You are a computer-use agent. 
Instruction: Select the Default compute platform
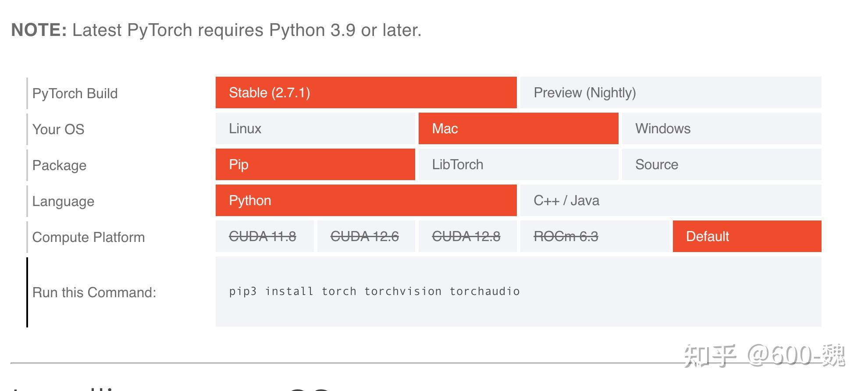click(x=747, y=236)
